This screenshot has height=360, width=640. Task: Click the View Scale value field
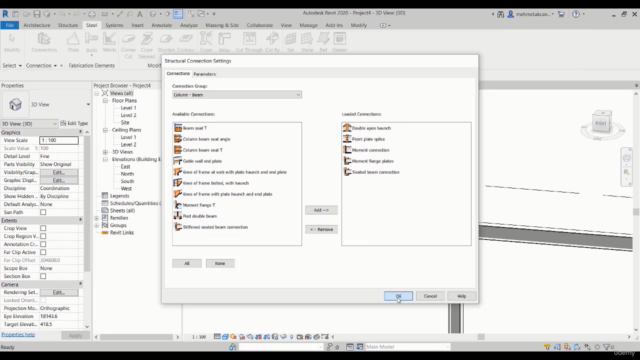point(59,140)
